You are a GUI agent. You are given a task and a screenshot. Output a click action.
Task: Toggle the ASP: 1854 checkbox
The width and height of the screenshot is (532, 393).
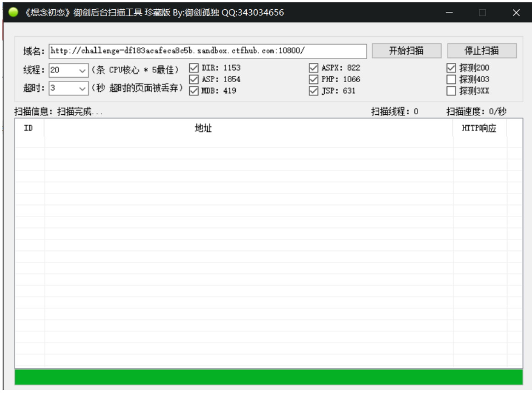click(x=194, y=79)
